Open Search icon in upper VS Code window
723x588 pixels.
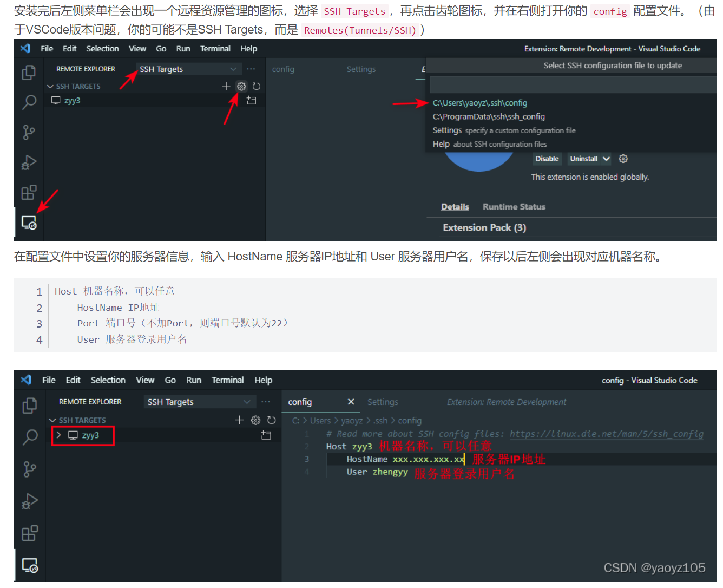coord(29,102)
